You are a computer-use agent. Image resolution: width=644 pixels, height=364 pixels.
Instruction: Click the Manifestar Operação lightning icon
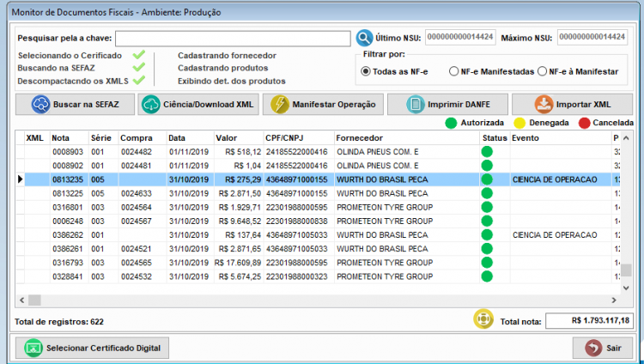click(279, 105)
